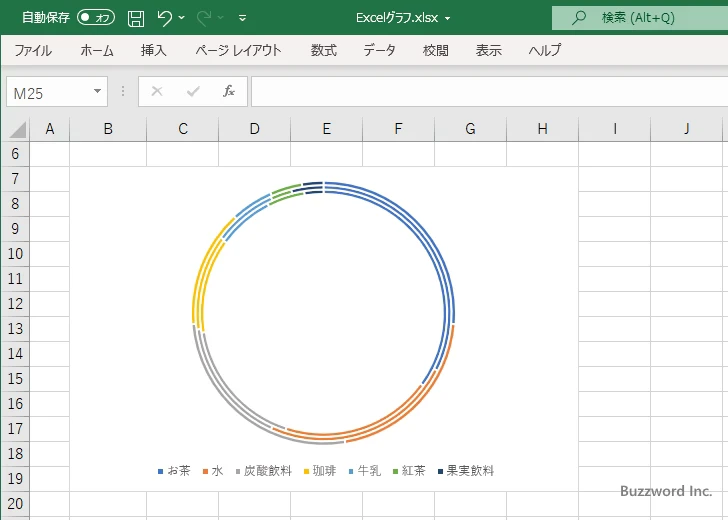The image size is (728, 520).
Task: Select column E header
Action: (x=326, y=129)
